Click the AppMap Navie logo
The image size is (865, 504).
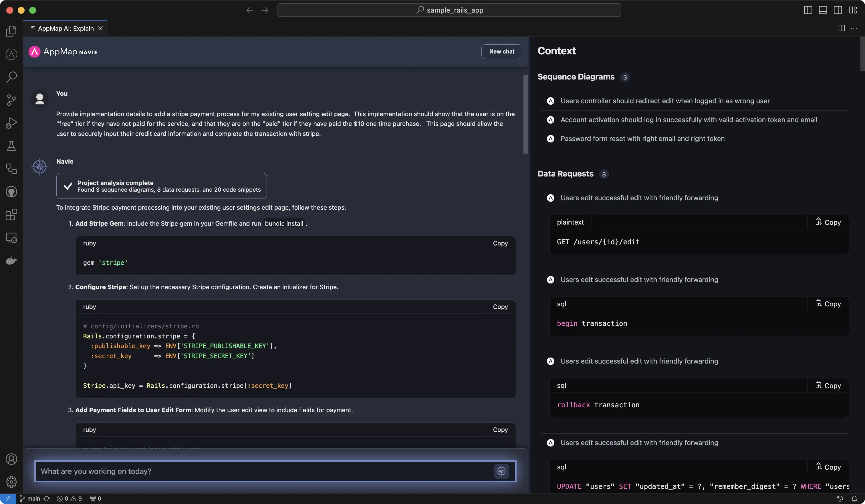click(x=63, y=51)
